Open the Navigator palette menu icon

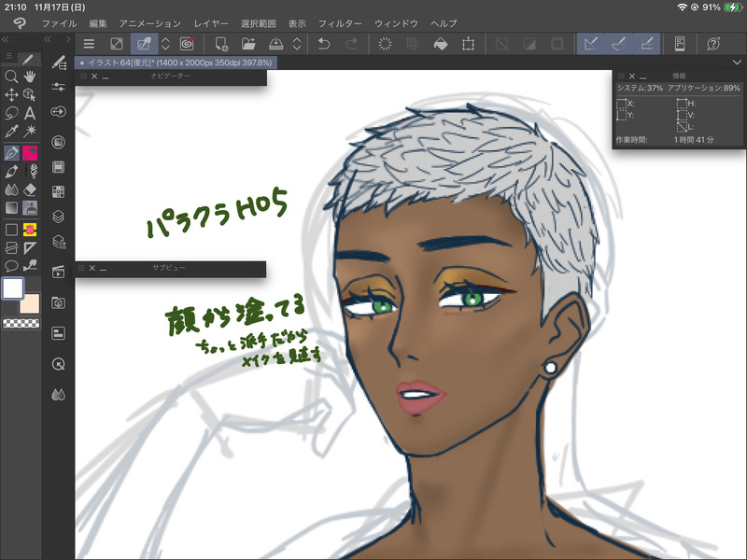(x=83, y=77)
